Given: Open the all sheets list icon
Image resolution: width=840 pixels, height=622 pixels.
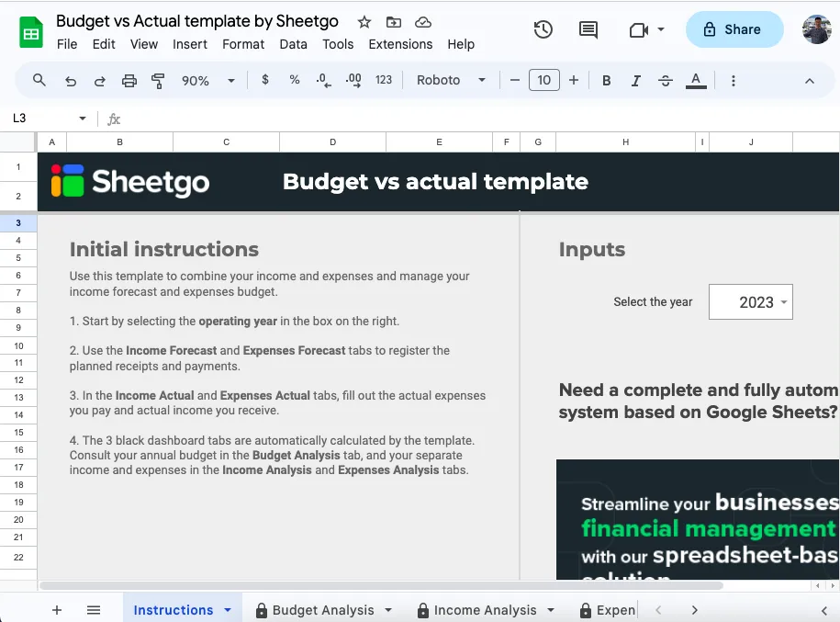Looking at the screenshot, I should point(94,610).
